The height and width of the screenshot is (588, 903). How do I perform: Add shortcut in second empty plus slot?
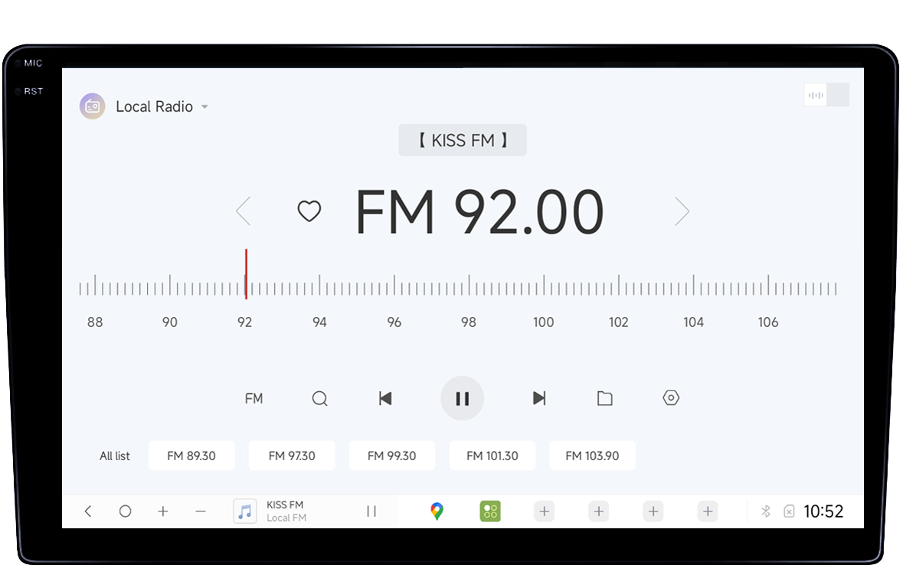[x=599, y=511]
